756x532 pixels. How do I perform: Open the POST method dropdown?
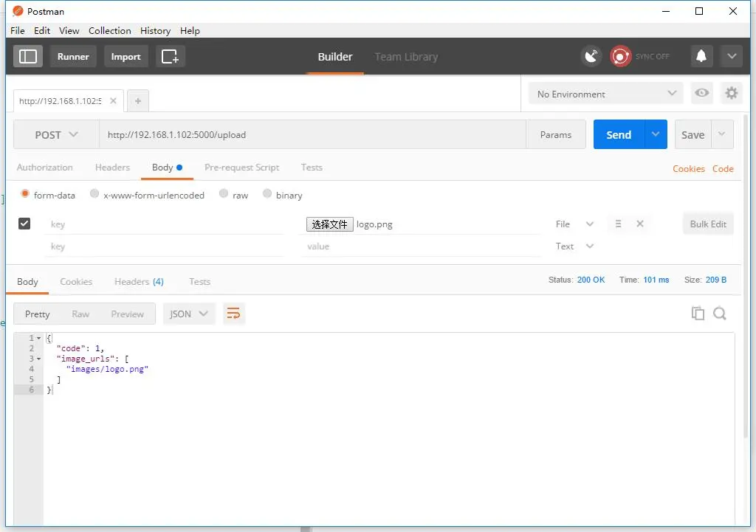coord(56,135)
